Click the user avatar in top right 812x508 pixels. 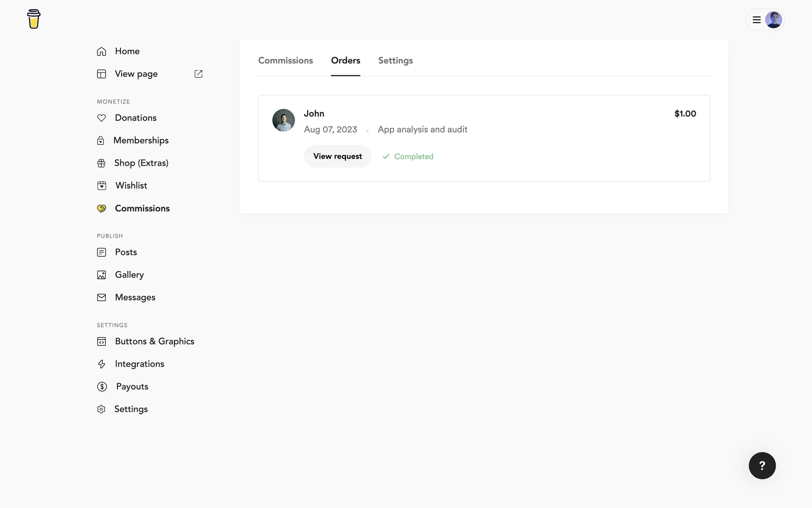[x=774, y=20]
